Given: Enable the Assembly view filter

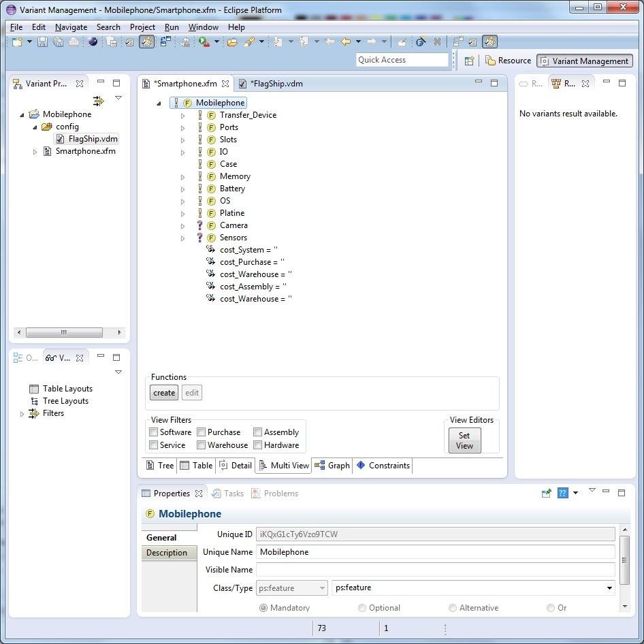Looking at the screenshot, I should tap(257, 432).
